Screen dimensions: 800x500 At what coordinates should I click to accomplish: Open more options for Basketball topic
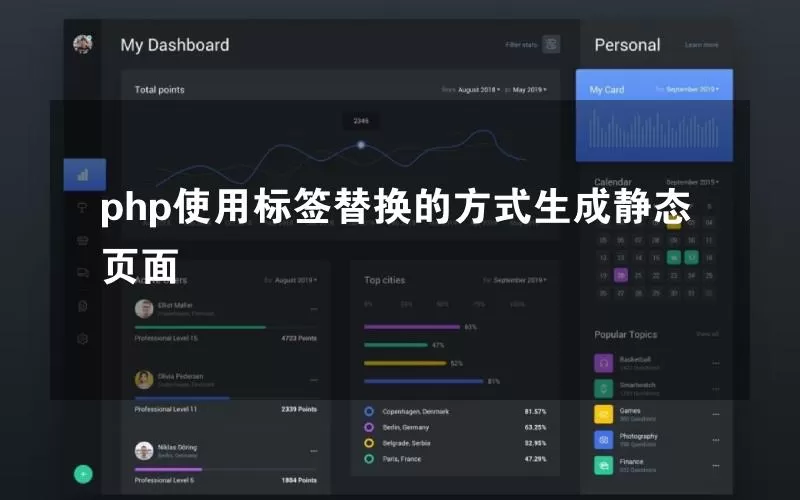[716, 363]
